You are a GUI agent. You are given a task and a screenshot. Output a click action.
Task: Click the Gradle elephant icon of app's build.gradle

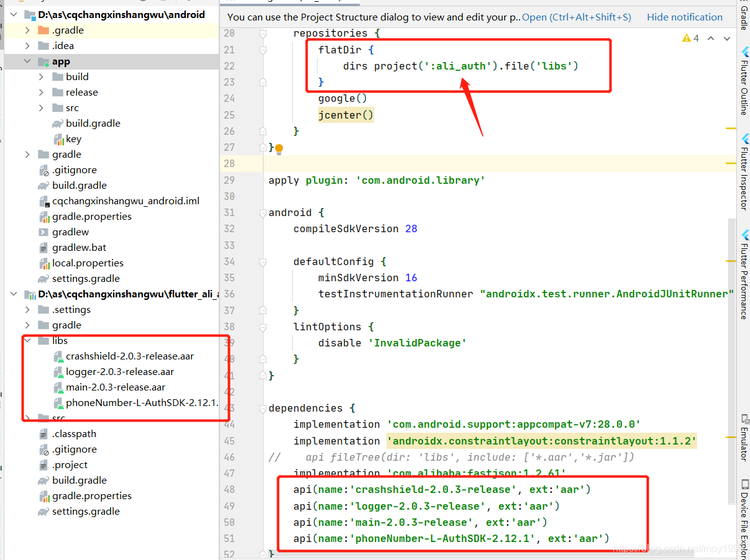[58, 124]
